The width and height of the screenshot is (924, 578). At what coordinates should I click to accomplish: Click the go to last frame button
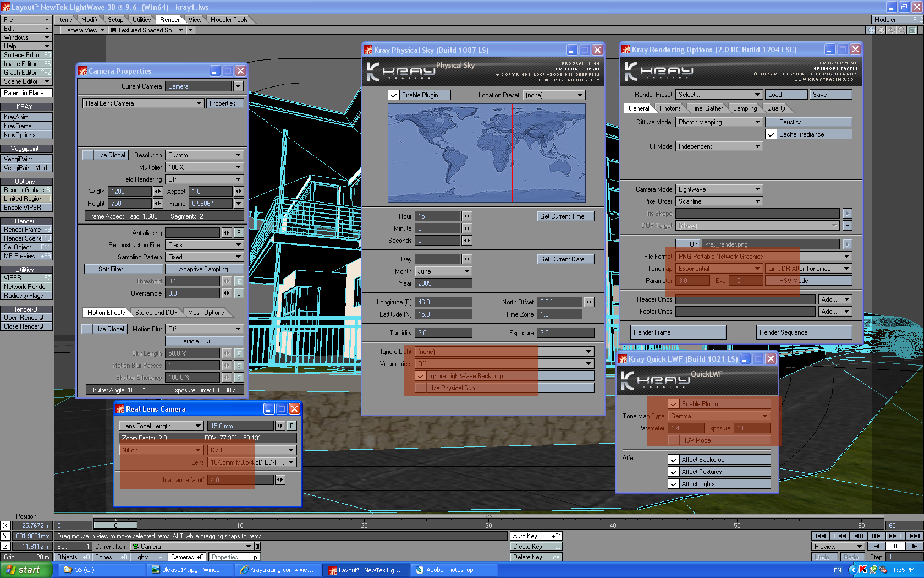pos(914,536)
